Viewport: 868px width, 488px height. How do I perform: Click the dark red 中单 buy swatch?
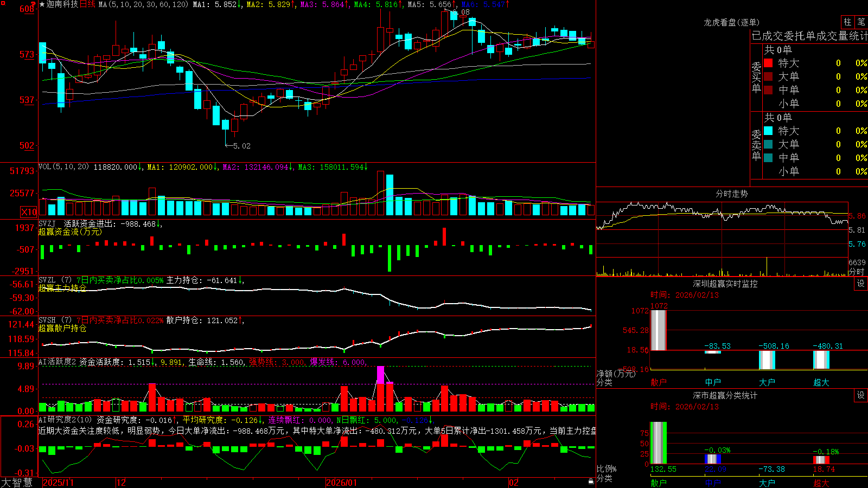click(768, 90)
